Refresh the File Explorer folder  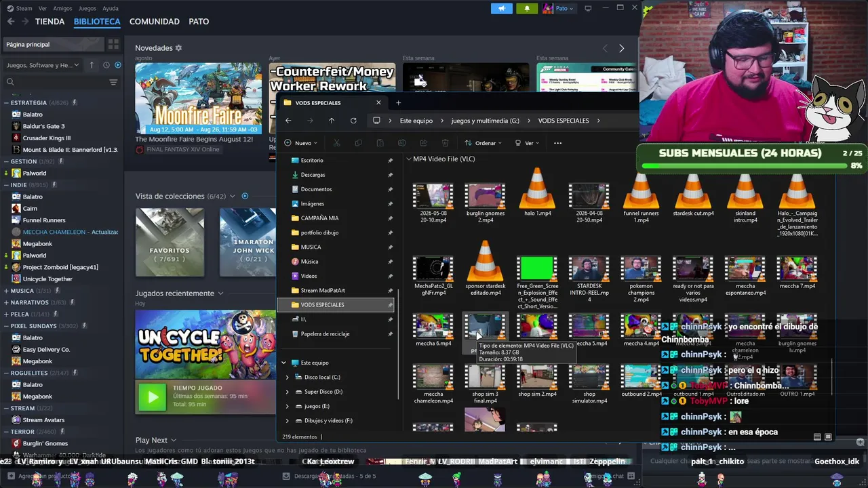coord(353,121)
